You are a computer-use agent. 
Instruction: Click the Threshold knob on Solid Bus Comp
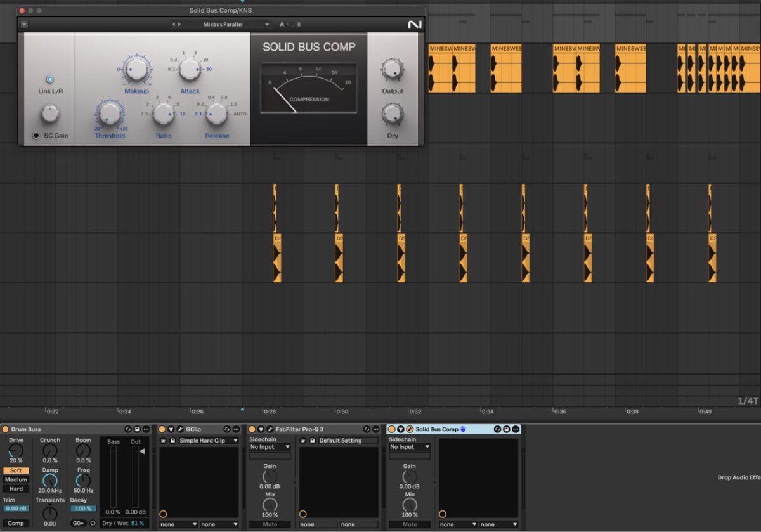pyautogui.click(x=110, y=114)
